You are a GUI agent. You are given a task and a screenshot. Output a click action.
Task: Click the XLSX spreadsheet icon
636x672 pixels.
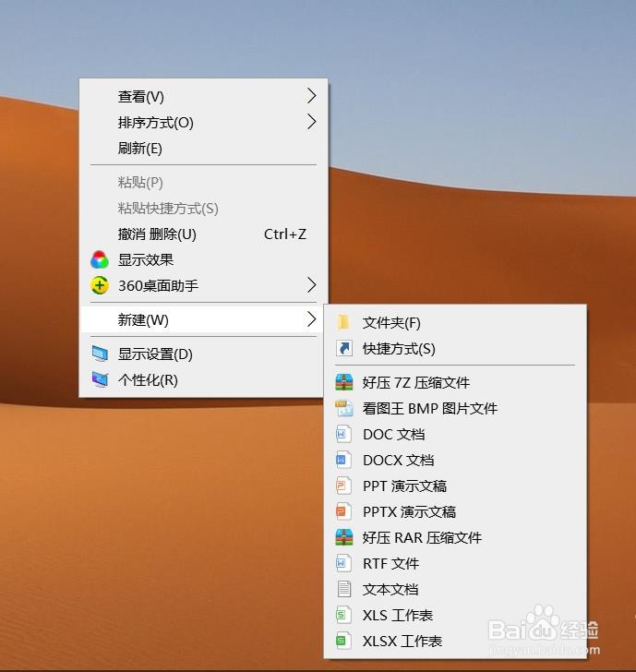click(x=343, y=641)
